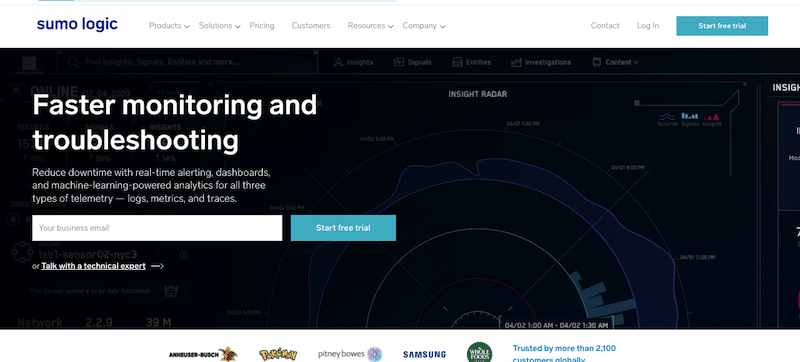Image resolution: width=800 pixels, height=362 pixels.
Task: Click the Insights icon in hero background
Action: tap(338, 62)
